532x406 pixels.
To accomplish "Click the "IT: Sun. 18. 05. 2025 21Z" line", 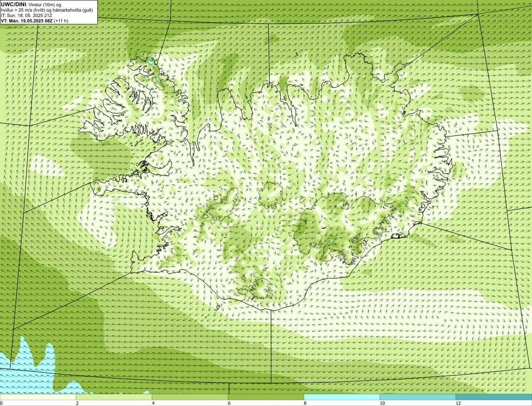I will (x=27, y=15).
